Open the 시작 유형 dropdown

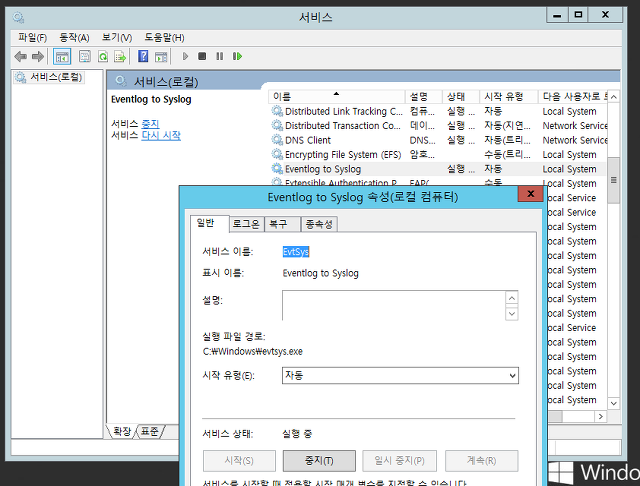click(400, 375)
